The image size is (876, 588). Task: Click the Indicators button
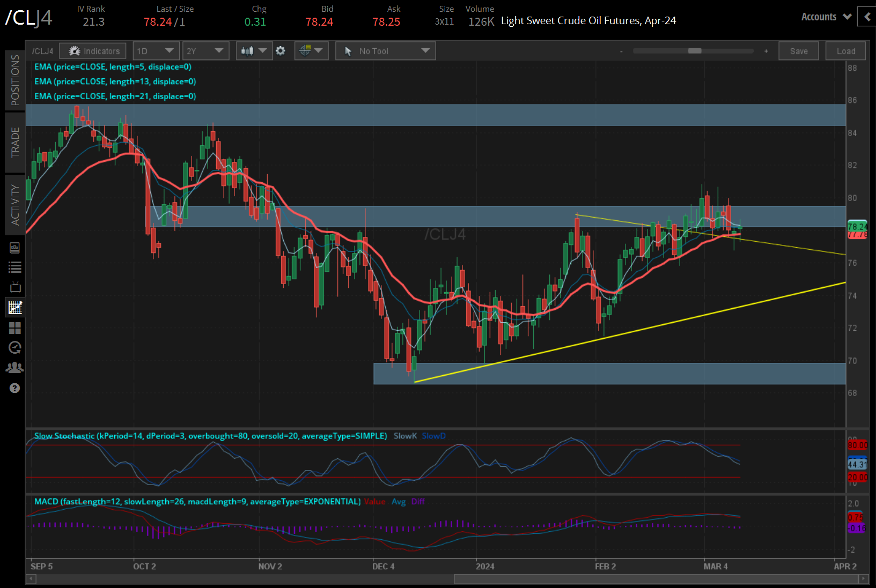pos(93,51)
